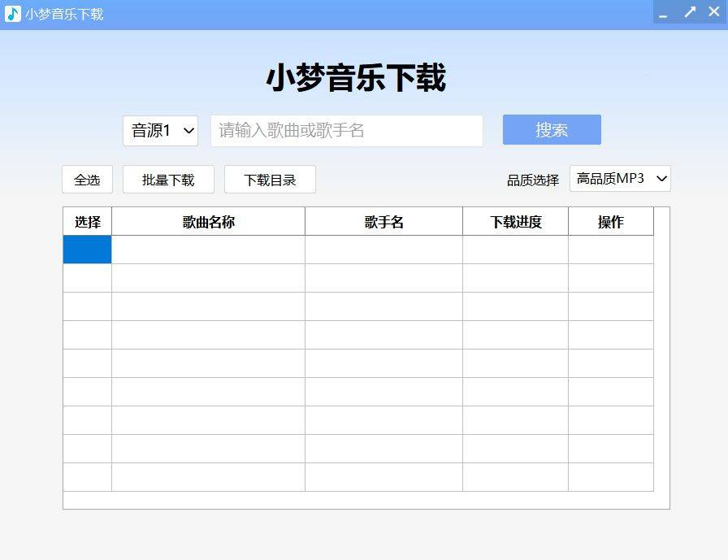Screen dimensions: 728x560
Task: Click the 下载进度 column header
Action: coord(515,221)
